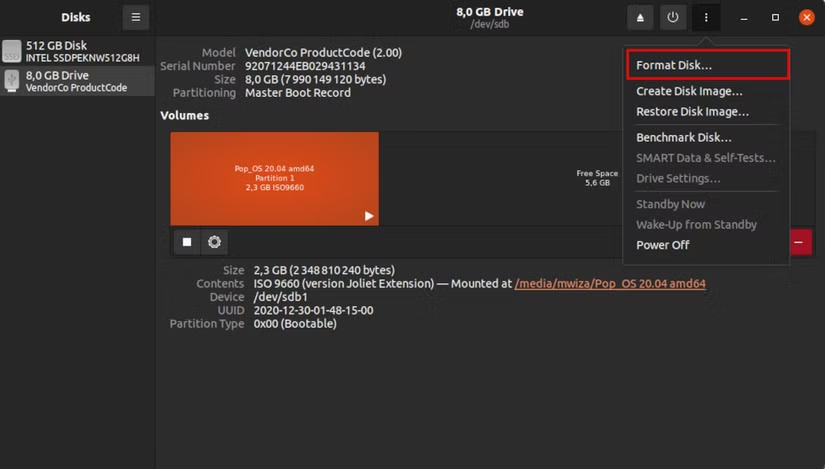Screen dimensions: 825x469
Task: Click the eject drive icon in header
Action: 640,17
